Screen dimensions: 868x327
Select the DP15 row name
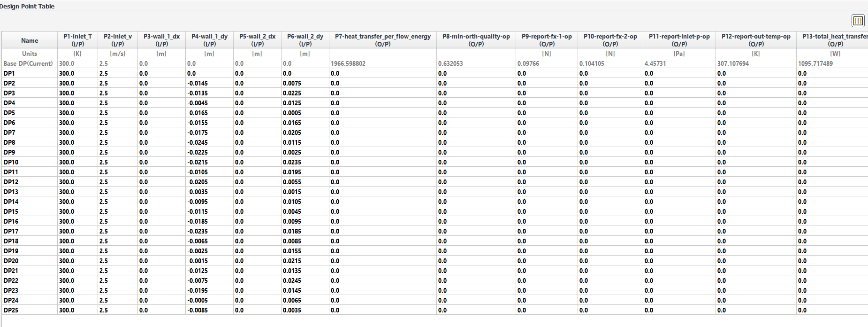click(11, 211)
